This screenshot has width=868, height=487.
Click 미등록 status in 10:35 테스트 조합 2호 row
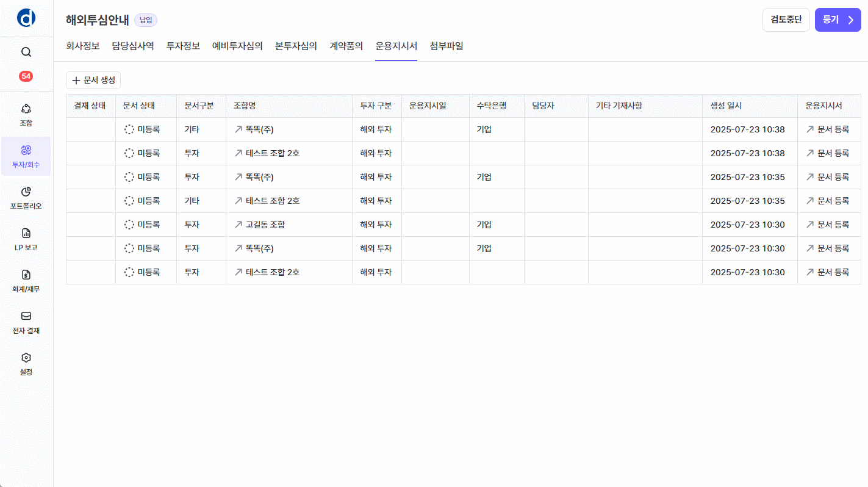click(x=142, y=201)
